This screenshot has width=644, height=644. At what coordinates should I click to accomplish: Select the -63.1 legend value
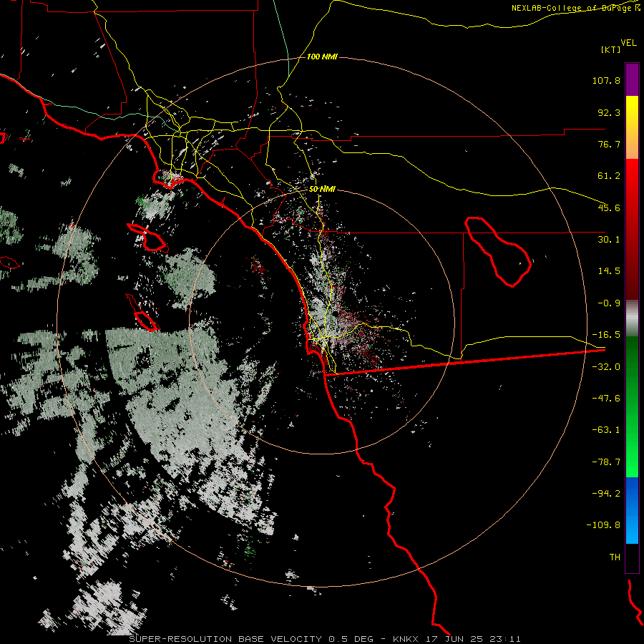[x=606, y=430]
